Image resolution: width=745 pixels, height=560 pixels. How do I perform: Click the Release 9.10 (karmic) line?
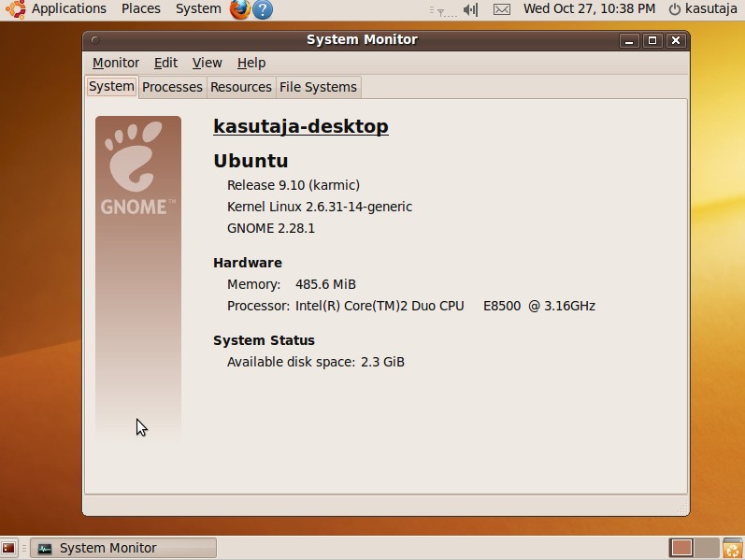click(x=294, y=185)
